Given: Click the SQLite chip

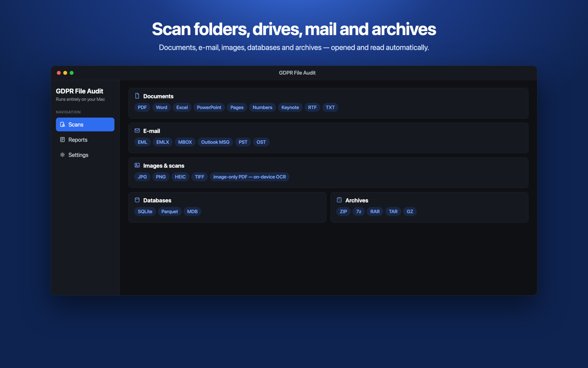Looking at the screenshot, I should coord(145,212).
